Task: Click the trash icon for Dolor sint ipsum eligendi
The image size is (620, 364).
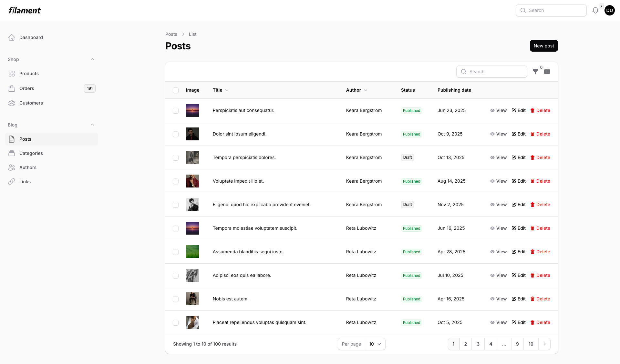Action: point(533,134)
